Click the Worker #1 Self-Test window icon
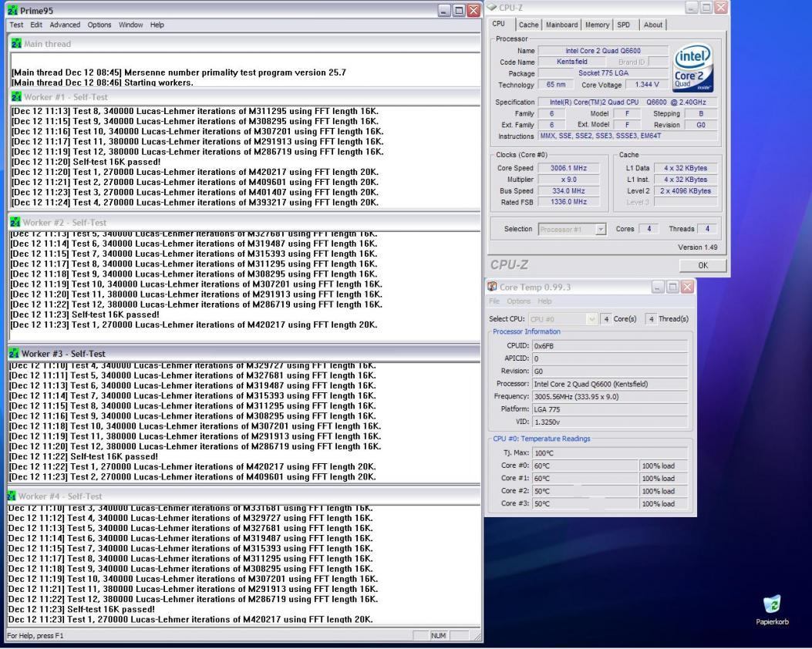The height and width of the screenshot is (649, 812). pos(15,97)
